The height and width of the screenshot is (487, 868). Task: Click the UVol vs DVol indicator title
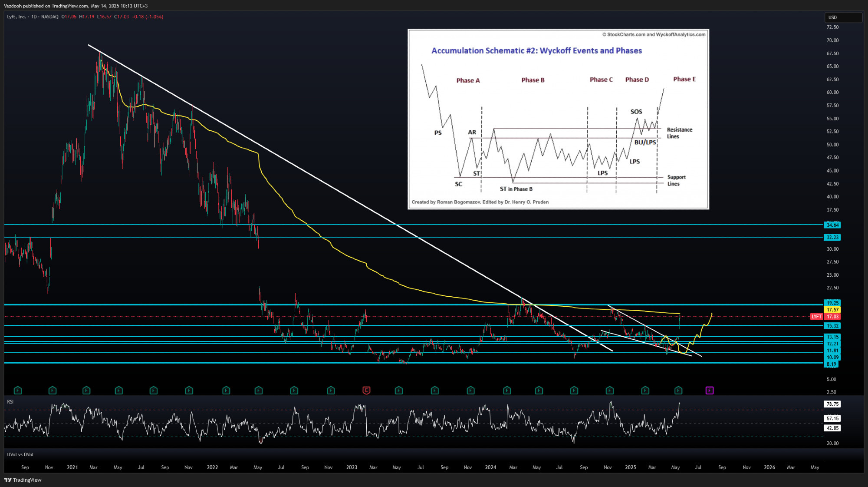(20, 454)
